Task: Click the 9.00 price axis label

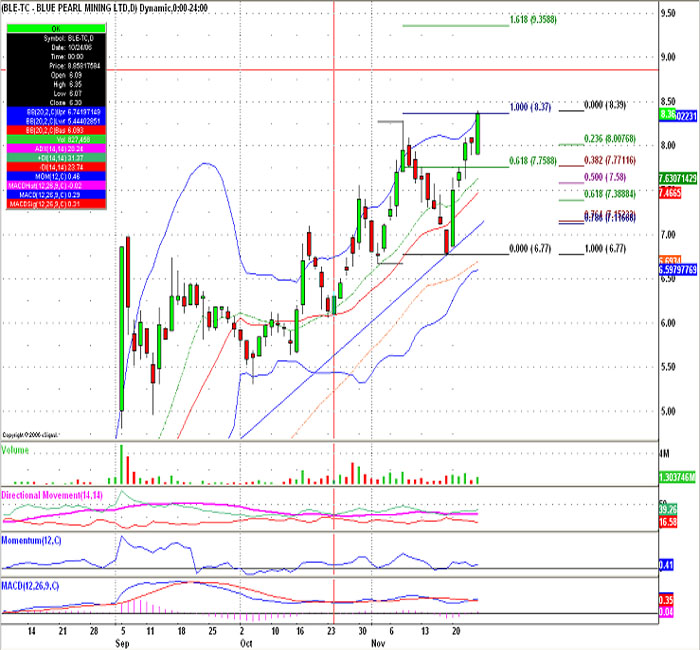Action: click(x=668, y=57)
